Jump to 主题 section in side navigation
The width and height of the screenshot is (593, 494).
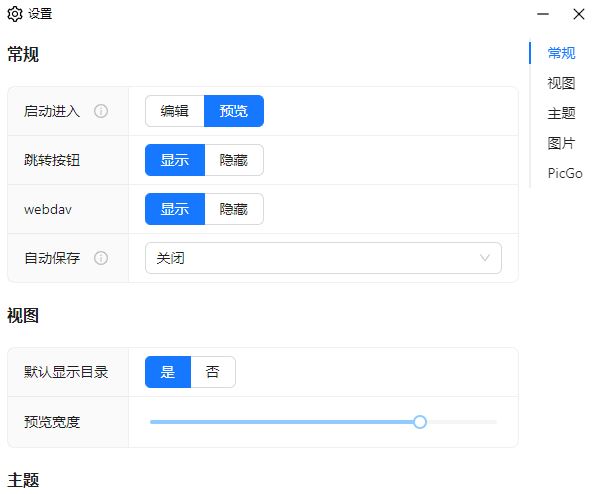(x=561, y=113)
